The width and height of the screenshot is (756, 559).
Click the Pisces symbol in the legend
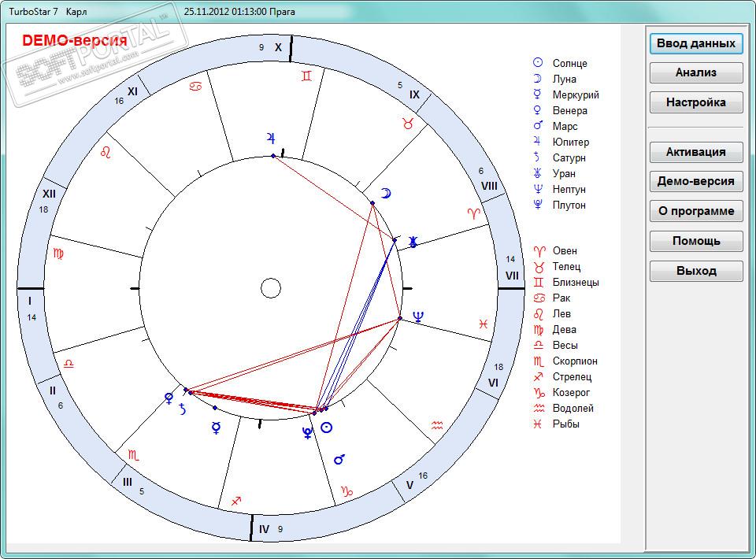coord(538,424)
